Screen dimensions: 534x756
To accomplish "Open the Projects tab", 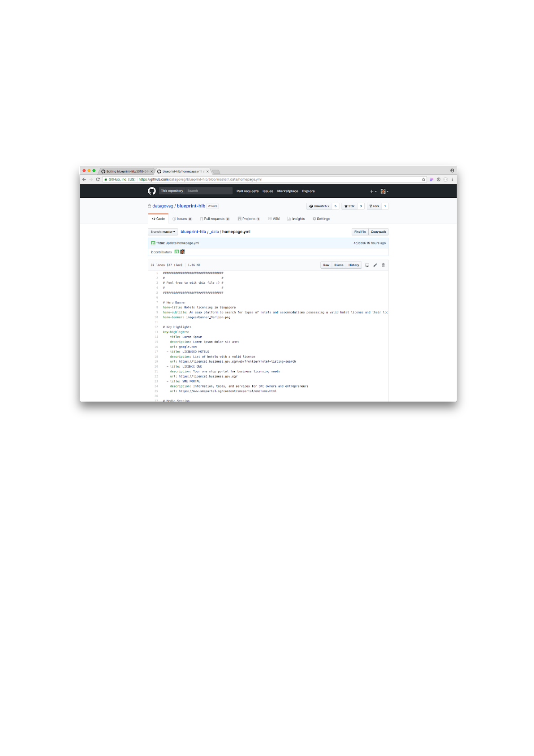I will (x=249, y=219).
